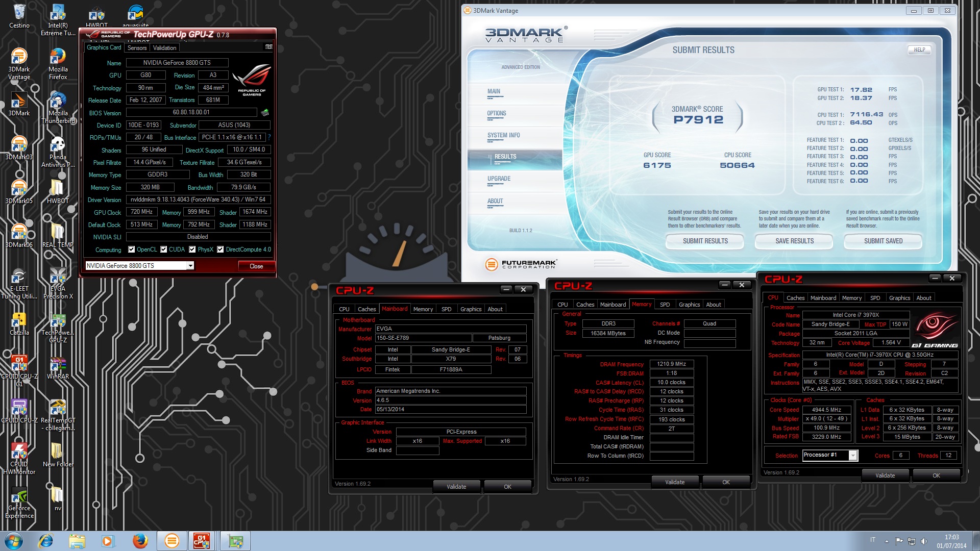The width and height of the screenshot is (980, 551).
Task: Launch Mozilla Firefox desktop shortcut
Action: pos(58,64)
